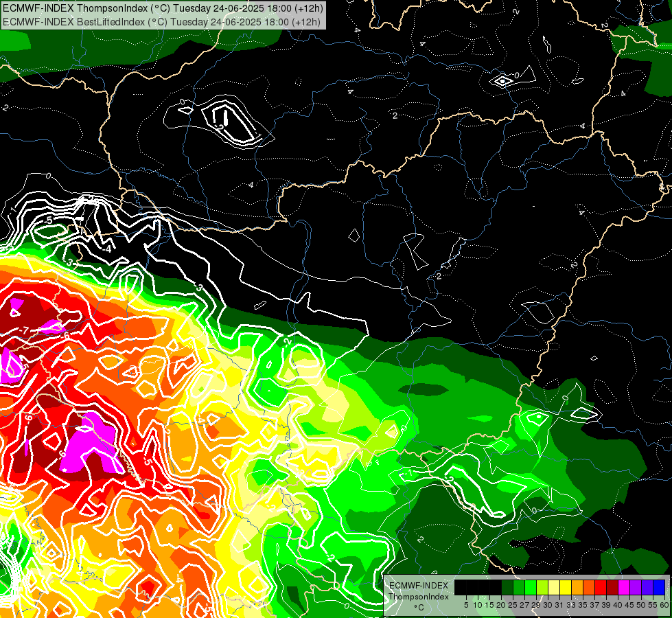Select the medium green 25–27 legend swatch
672x618 pixels.
tap(518, 588)
